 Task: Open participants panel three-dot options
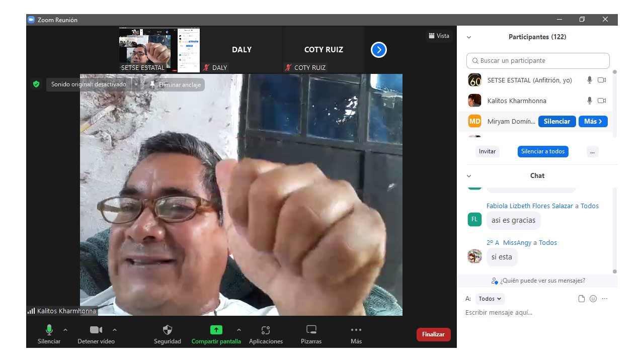593,151
